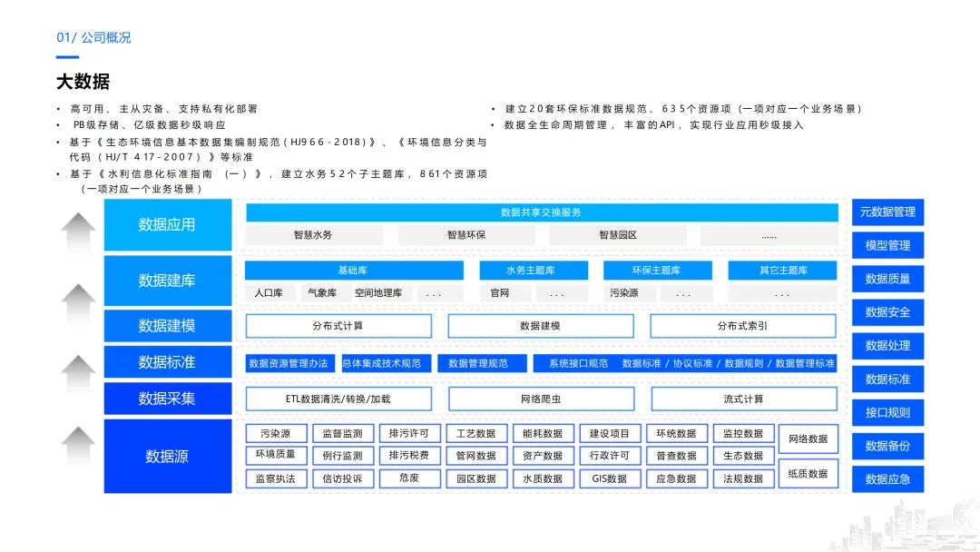Click the 水务主题库 header bar
Screen dimensions: 980x552
coord(534,270)
